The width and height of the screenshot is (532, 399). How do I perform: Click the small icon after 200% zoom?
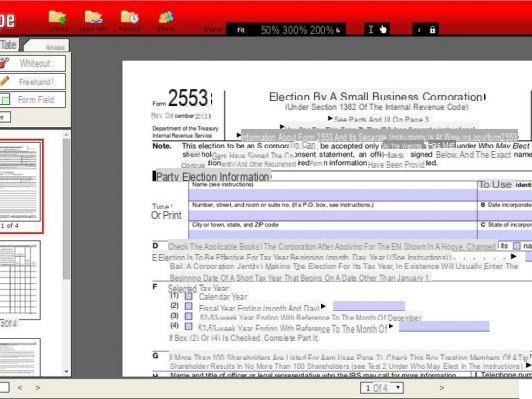(x=338, y=30)
